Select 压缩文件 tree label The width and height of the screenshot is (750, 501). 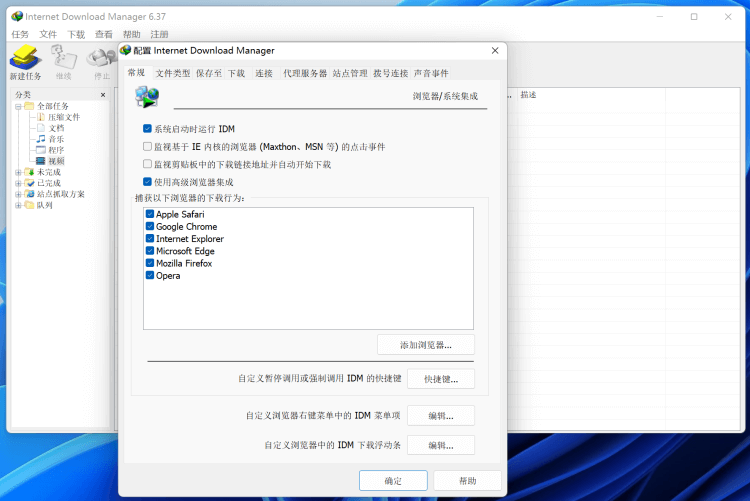[x=64, y=117]
